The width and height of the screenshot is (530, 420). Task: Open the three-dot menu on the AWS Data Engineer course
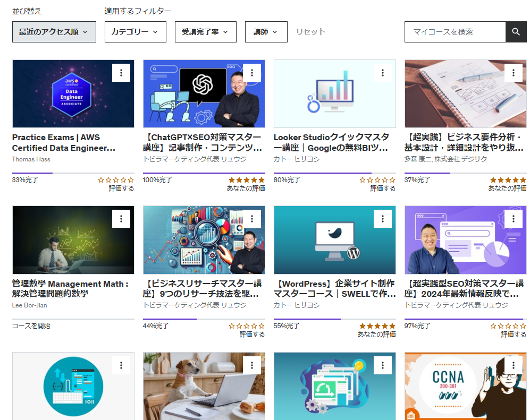click(121, 72)
